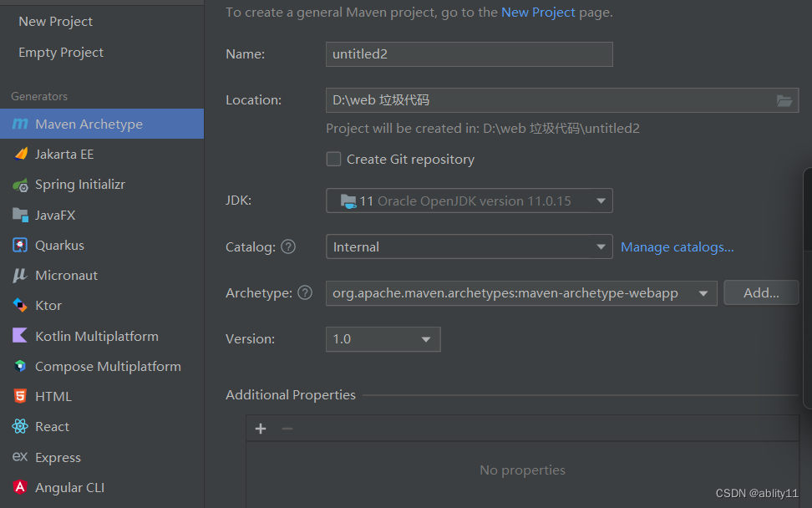Remove property with the minus icon
812x508 pixels.
(x=287, y=429)
